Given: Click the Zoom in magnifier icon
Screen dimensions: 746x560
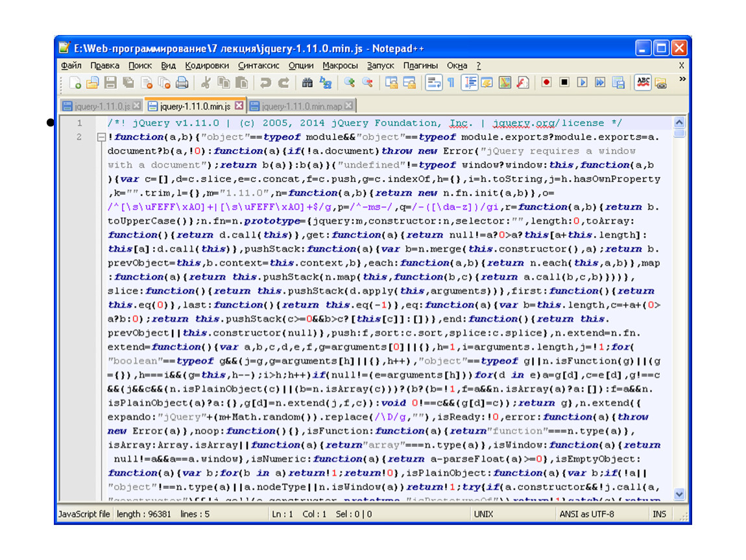Looking at the screenshot, I should point(349,82).
